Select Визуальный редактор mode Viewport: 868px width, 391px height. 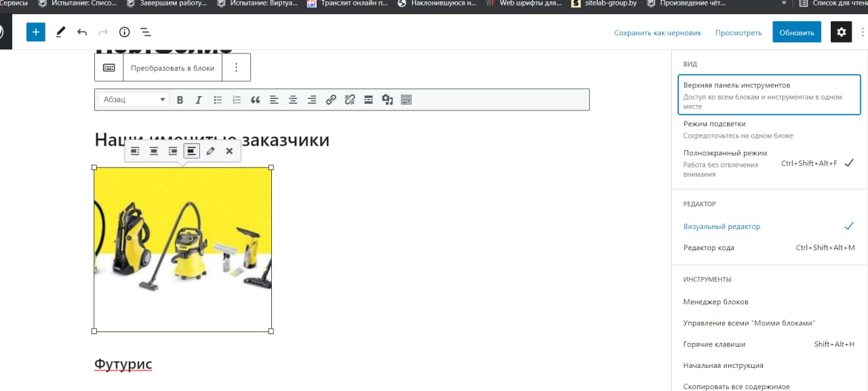[769, 226]
